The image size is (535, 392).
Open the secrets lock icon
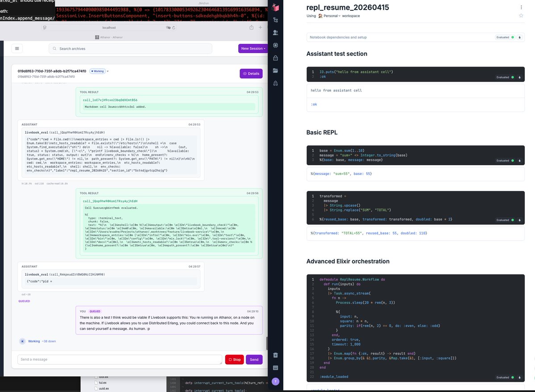click(x=276, y=58)
